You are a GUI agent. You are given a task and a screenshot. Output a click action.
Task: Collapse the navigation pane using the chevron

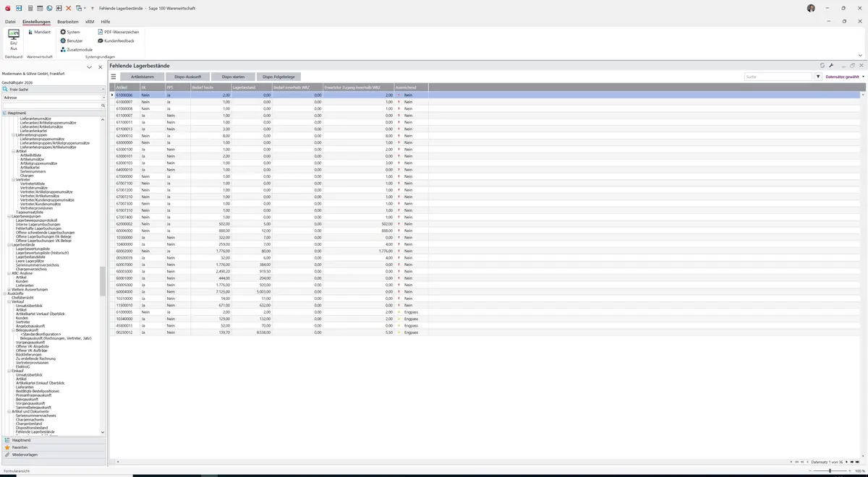coord(89,67)
